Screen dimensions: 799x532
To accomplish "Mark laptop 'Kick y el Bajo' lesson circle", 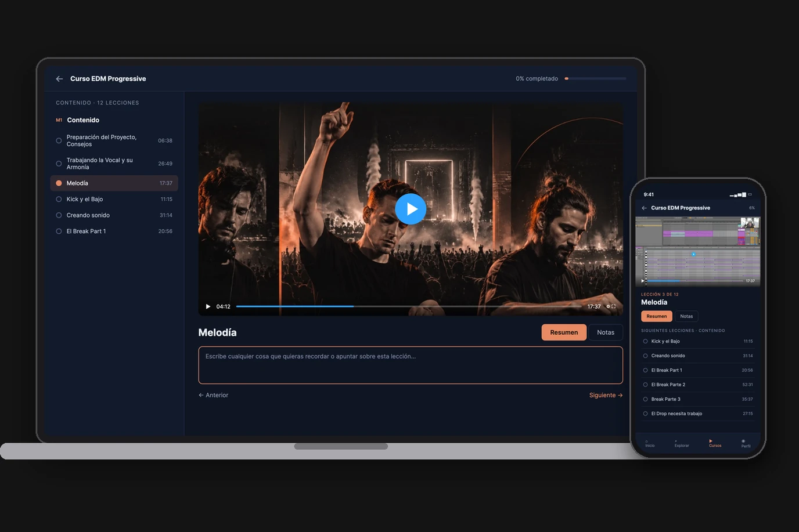I will coord(59,199).
